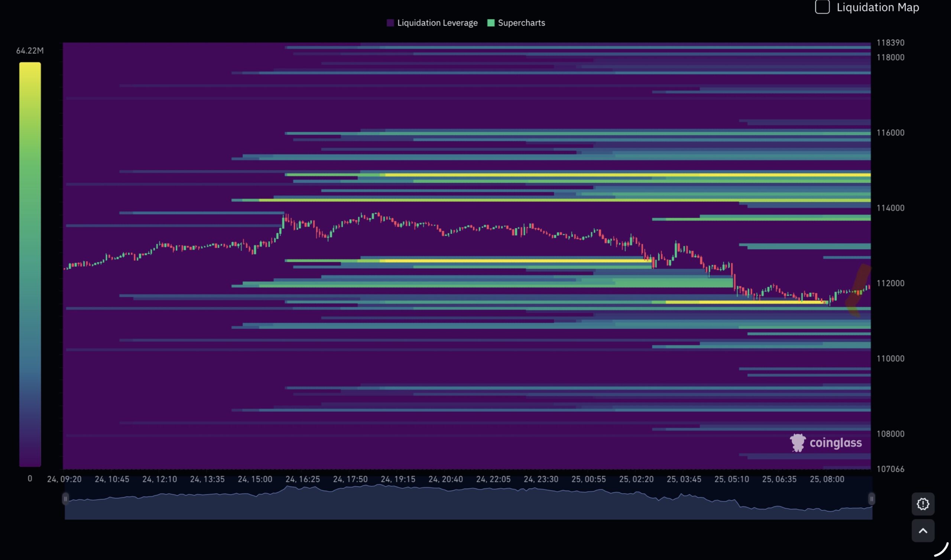Click the 25, 03:45 time label
This screenshot has height=560, width=951.
tap(684, 479)
